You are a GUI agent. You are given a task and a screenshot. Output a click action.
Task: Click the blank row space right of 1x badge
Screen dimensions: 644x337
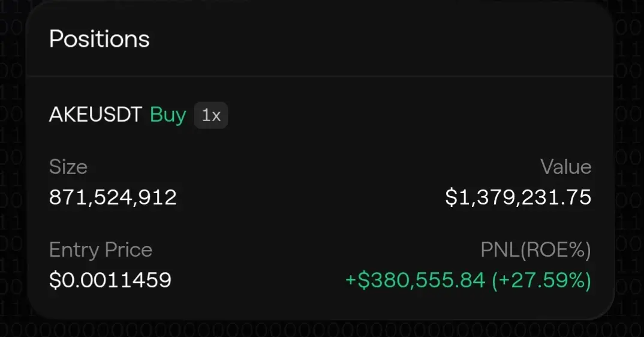(411, 115)
